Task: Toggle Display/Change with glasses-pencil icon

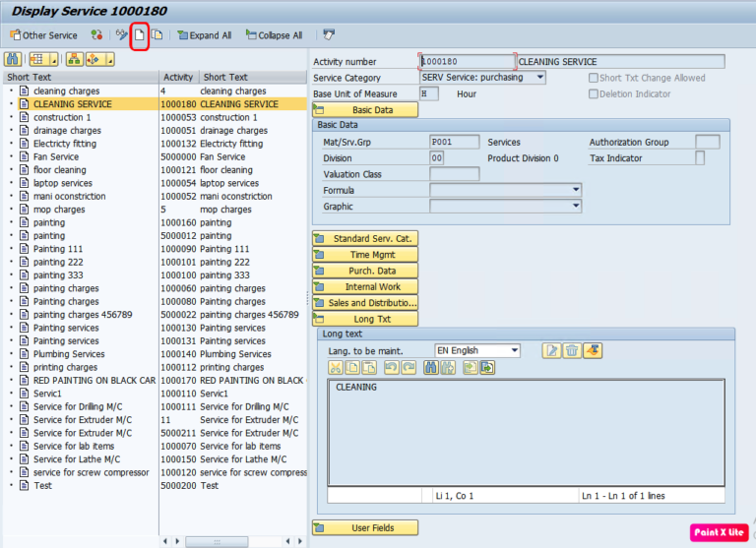Action: pos(121,34)
